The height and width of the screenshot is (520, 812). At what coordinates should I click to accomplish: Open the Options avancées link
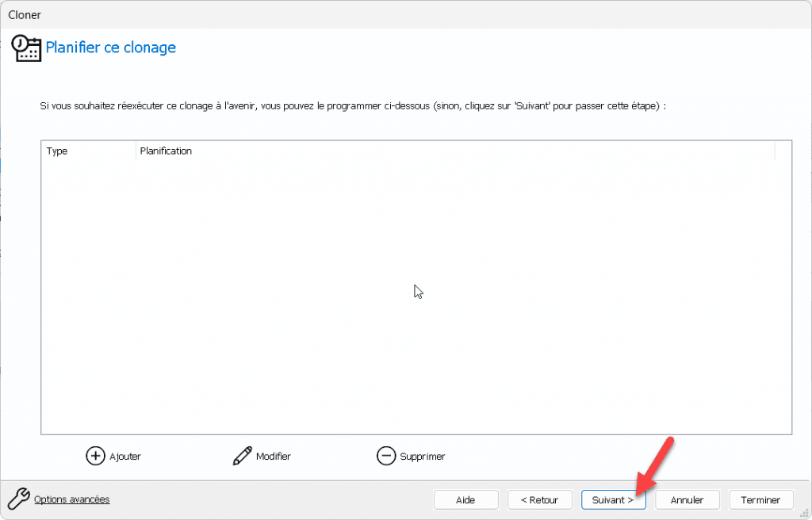tap(71, 499)
